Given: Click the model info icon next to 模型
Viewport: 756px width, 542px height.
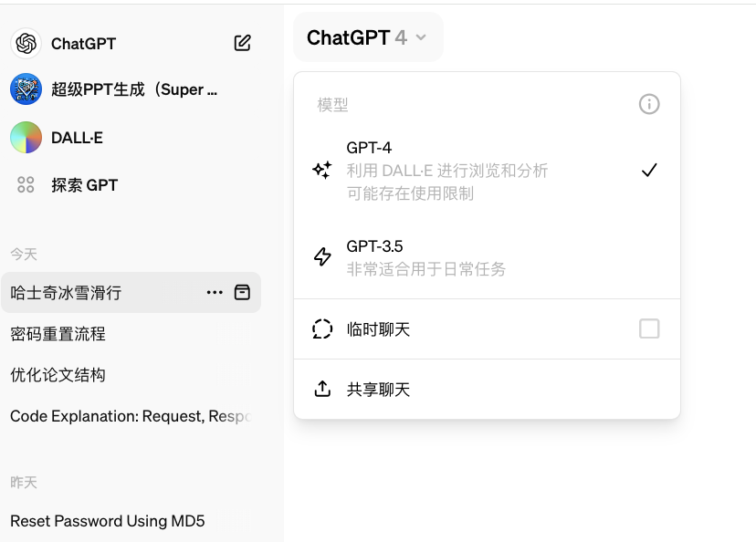Looking at the screenshot, I should 648,104.
